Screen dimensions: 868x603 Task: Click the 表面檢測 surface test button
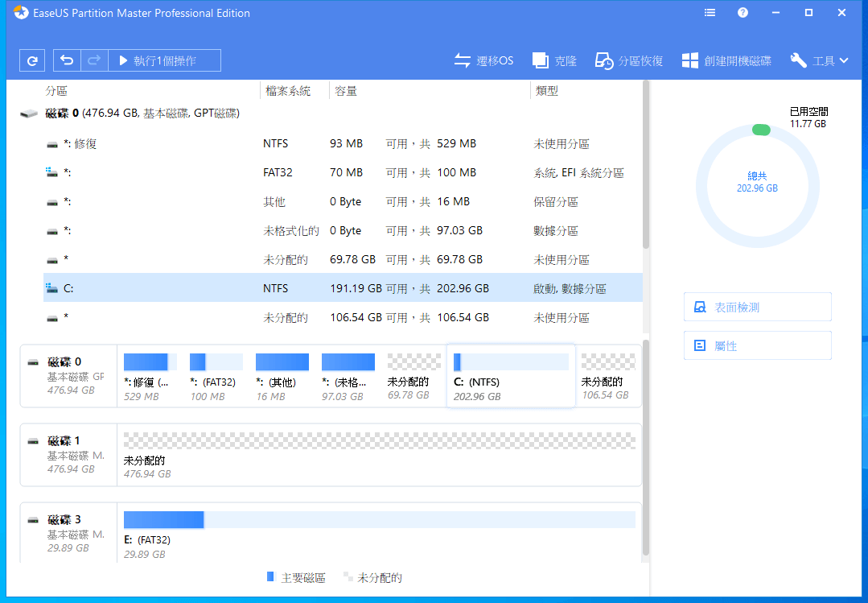pos(757,307)
